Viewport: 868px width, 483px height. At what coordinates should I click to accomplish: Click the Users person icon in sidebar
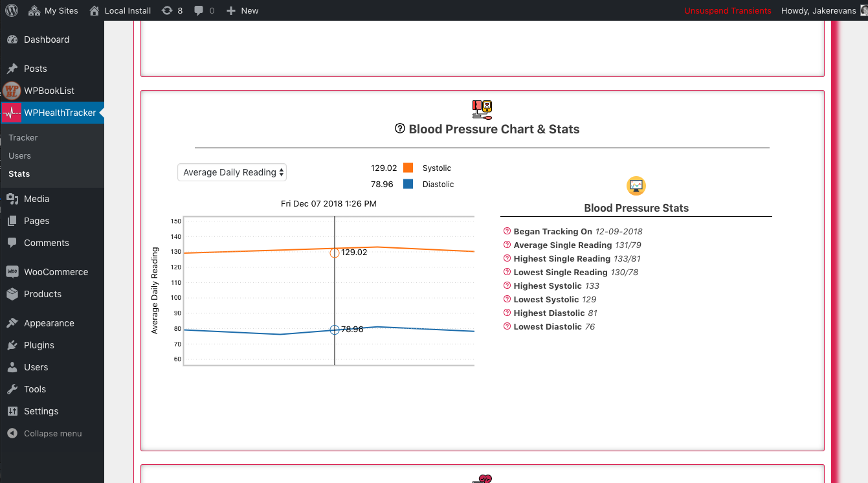click(12, 367)
